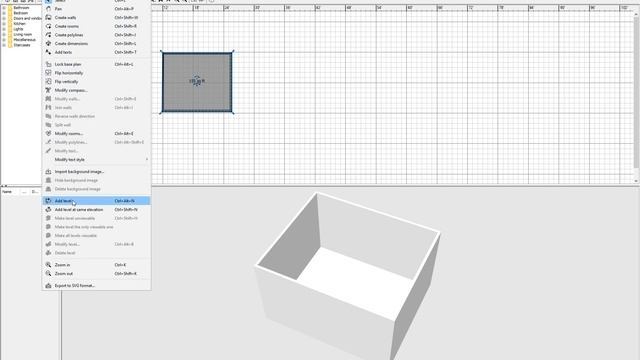Image resolution: width=640 pixels, height=360 pixels.
Task: Choose Add level at same elevation
Action: click(x=96, y=209)
